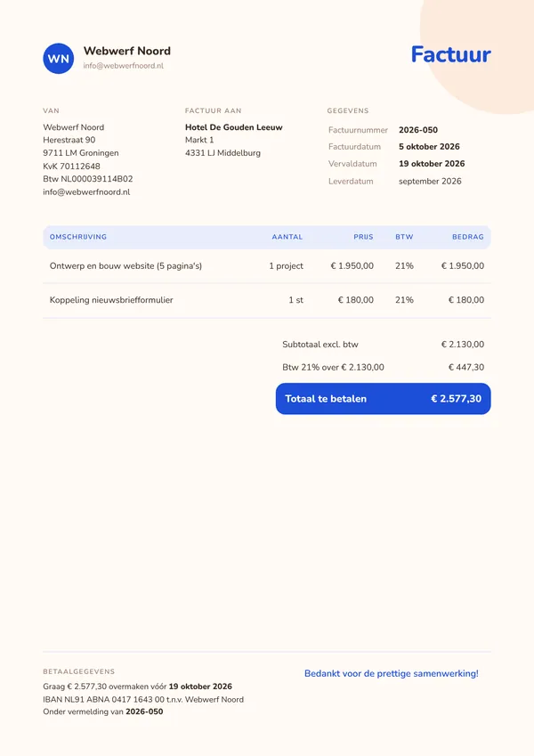Click the Webwerf Noord company heading
This screenshot has width=534, height=756.
pyautogui.click(x=126, y=51)
